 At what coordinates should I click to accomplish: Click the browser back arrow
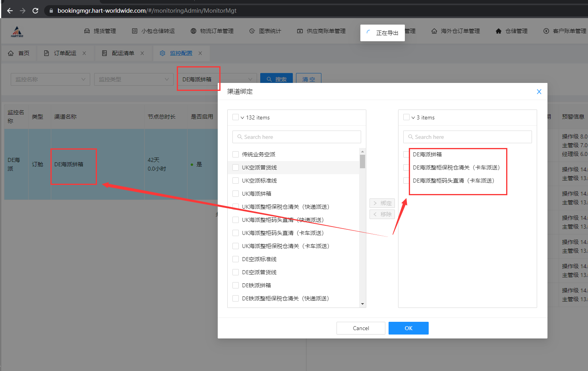[10, 11]
